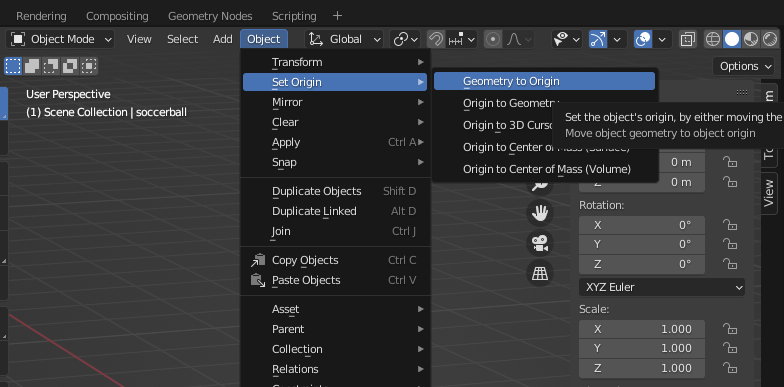
Task: Expand the Transform submenu
Action: coord(335,62)
